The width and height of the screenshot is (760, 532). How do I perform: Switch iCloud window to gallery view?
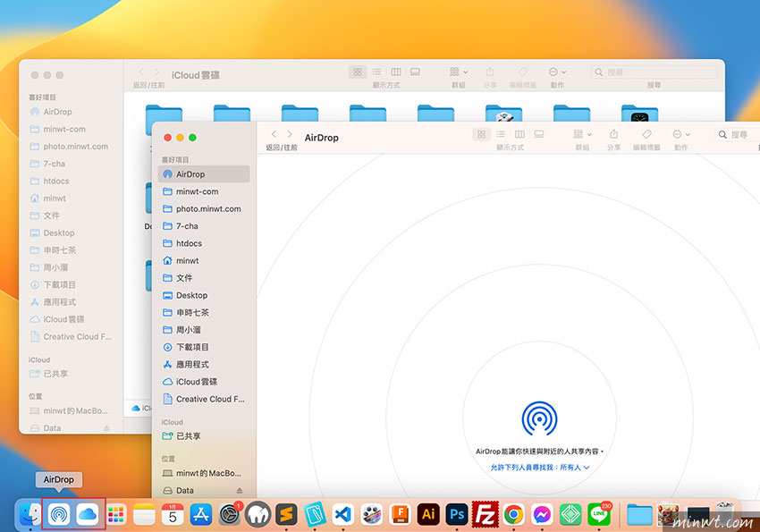[x=416, y=72]
